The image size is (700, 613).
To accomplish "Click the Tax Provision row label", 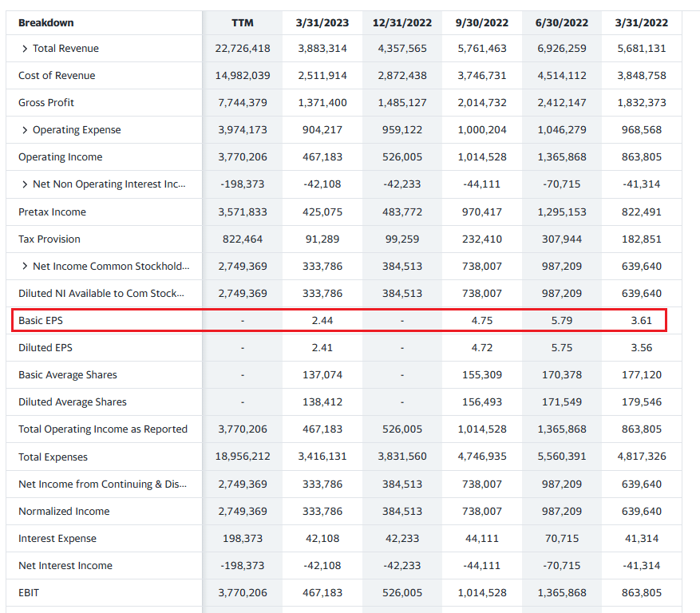I will point(49,239).
